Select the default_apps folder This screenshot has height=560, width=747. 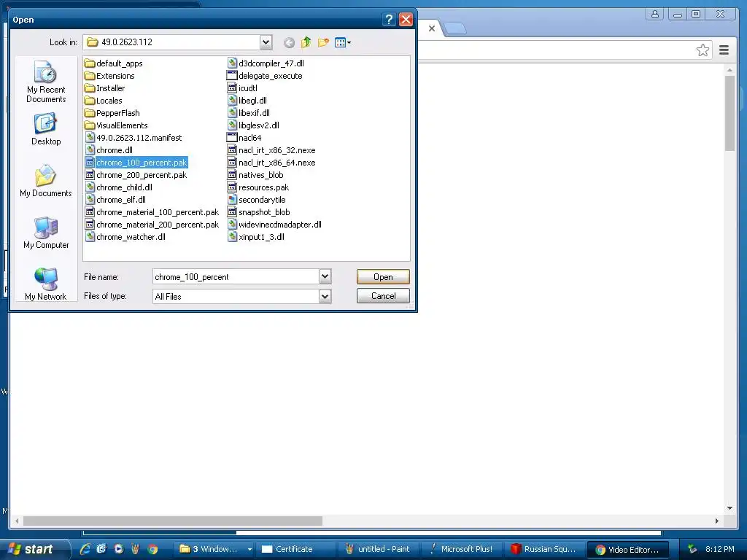tap(114, 63)
